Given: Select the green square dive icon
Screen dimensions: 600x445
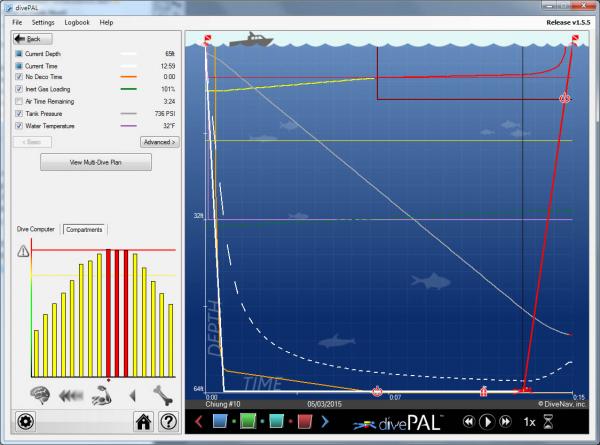Looking at the screenshot, I should (247, 421).
